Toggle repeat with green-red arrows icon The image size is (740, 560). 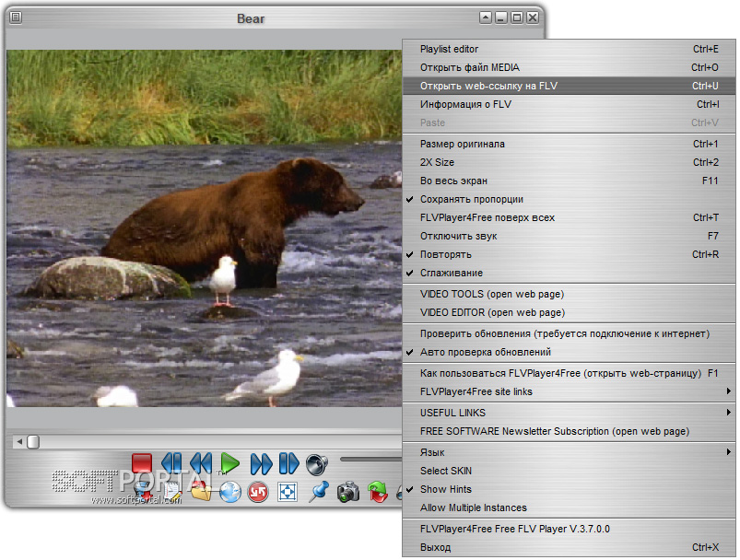coord(378,492)
